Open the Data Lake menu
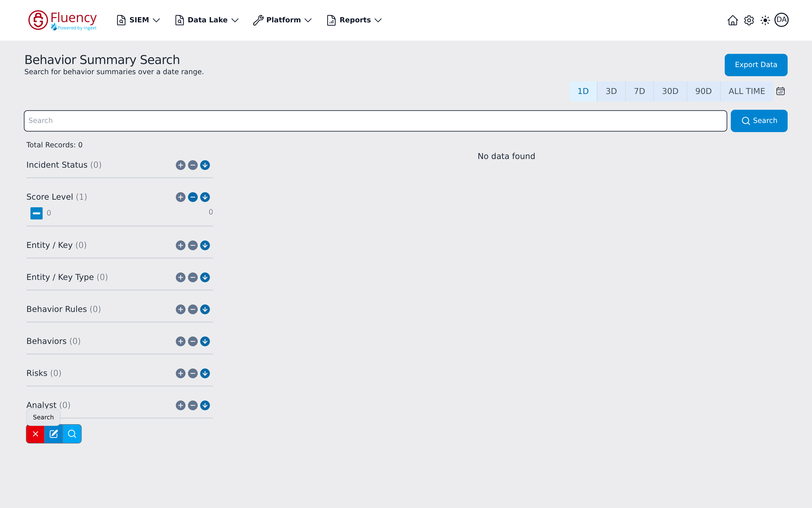This screenshot has height=508, width=812. coord(207,20)
